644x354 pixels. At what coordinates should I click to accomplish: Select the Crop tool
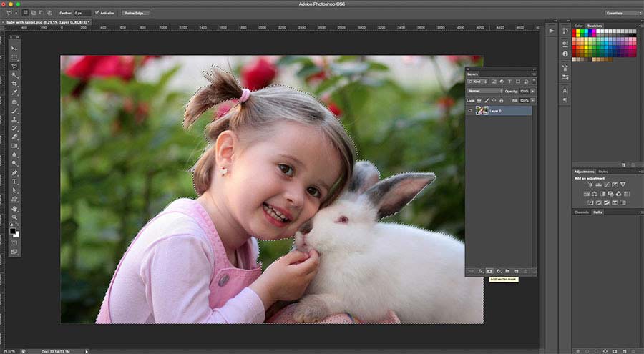[14, 84]
